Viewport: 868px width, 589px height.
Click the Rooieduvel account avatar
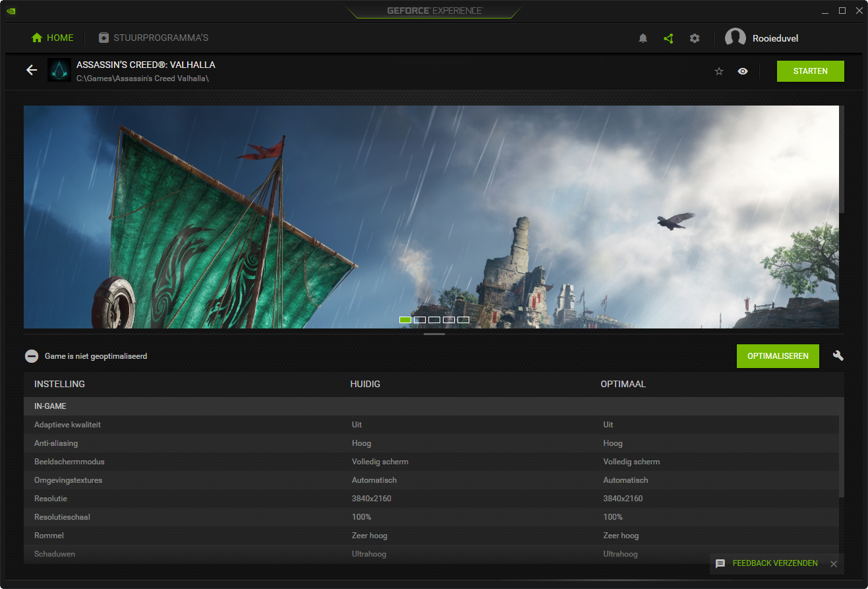[736, 38]
